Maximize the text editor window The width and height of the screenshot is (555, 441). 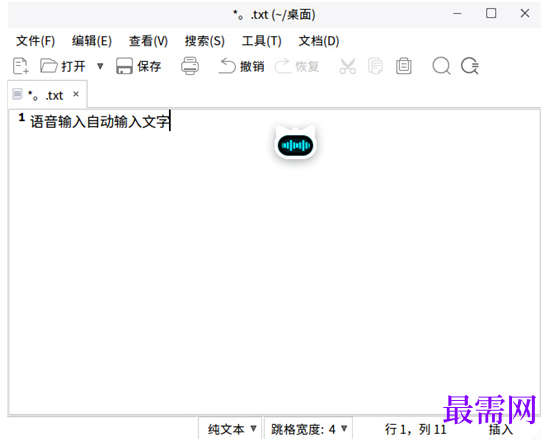coord(491,13)
